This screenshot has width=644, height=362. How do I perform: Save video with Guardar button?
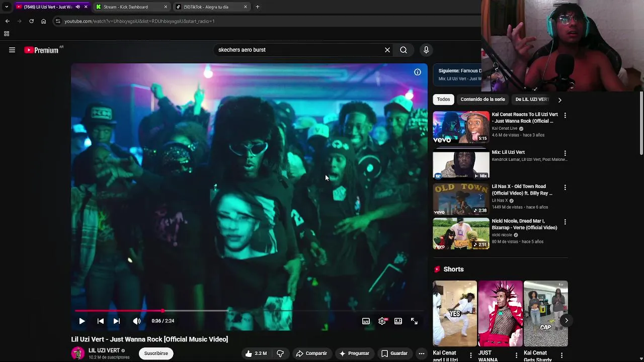(x=394, y=353)
